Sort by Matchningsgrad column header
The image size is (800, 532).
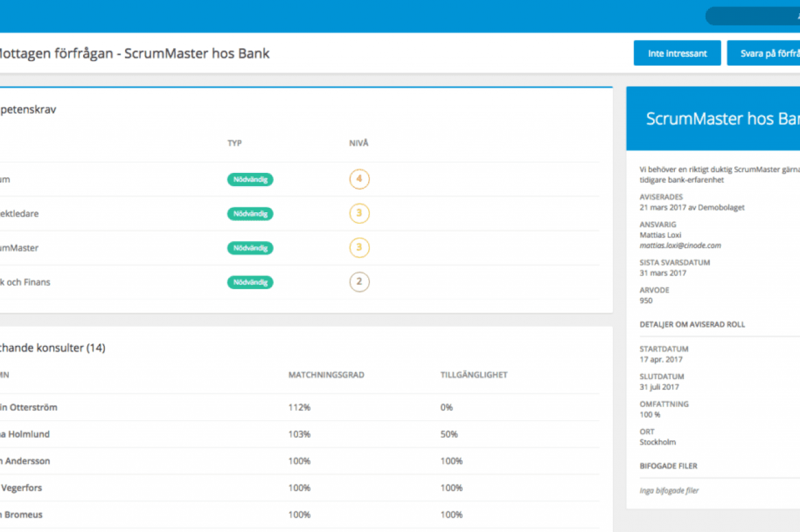326,375
